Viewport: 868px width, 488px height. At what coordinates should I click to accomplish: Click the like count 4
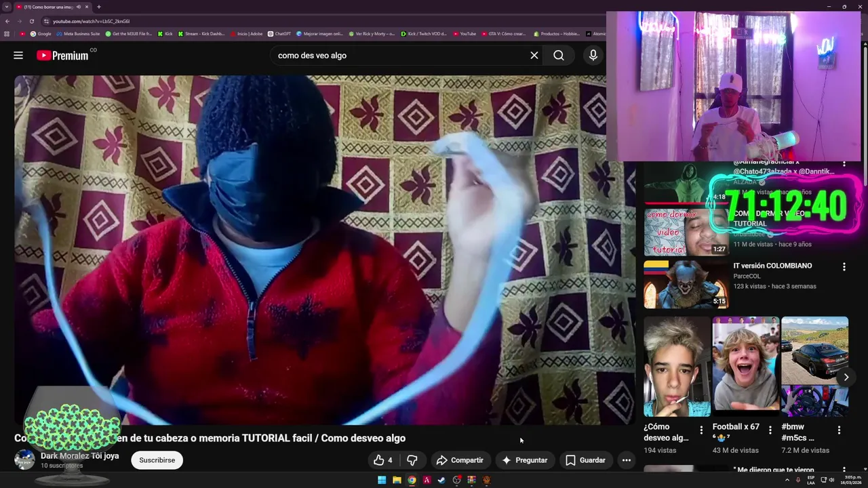(x=390, y=460)
